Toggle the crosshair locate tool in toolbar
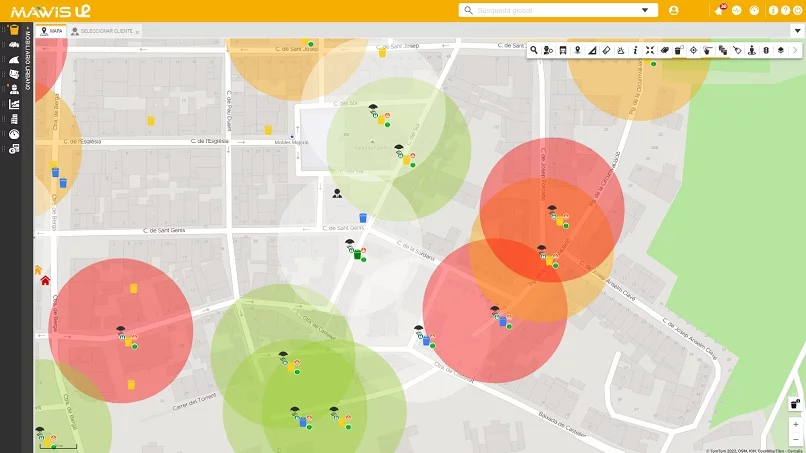 [x=693, y=50]
